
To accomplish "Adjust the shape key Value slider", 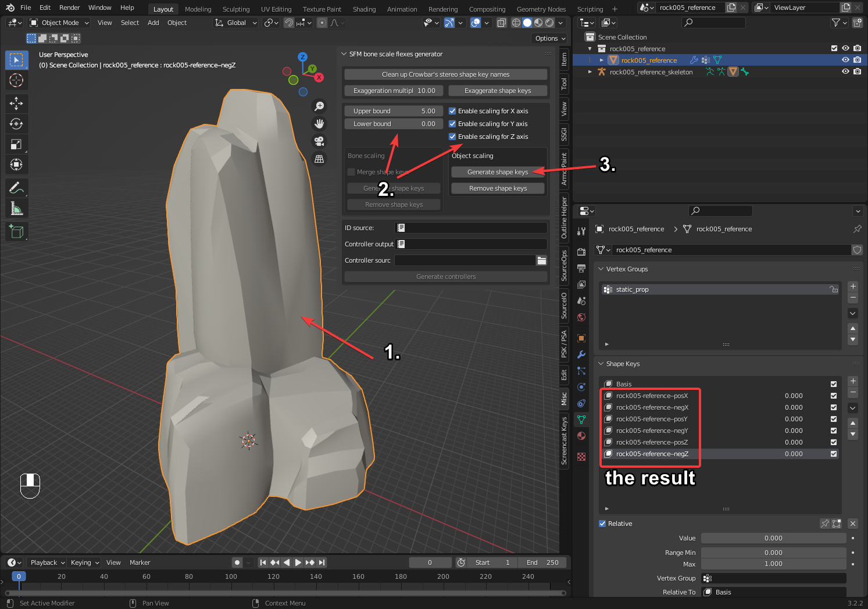I will coord(773,538).
